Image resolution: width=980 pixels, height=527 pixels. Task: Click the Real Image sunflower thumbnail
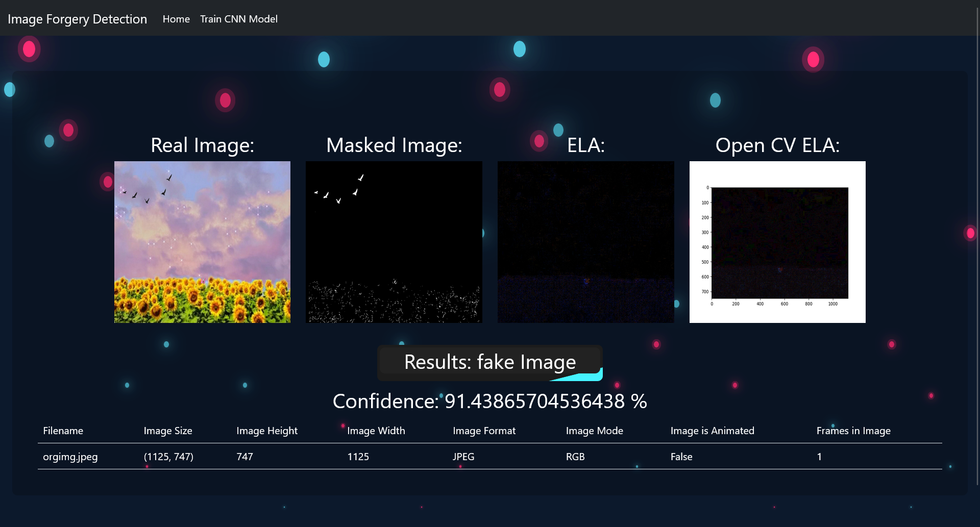pyautogui.click(x=202, y=242)
